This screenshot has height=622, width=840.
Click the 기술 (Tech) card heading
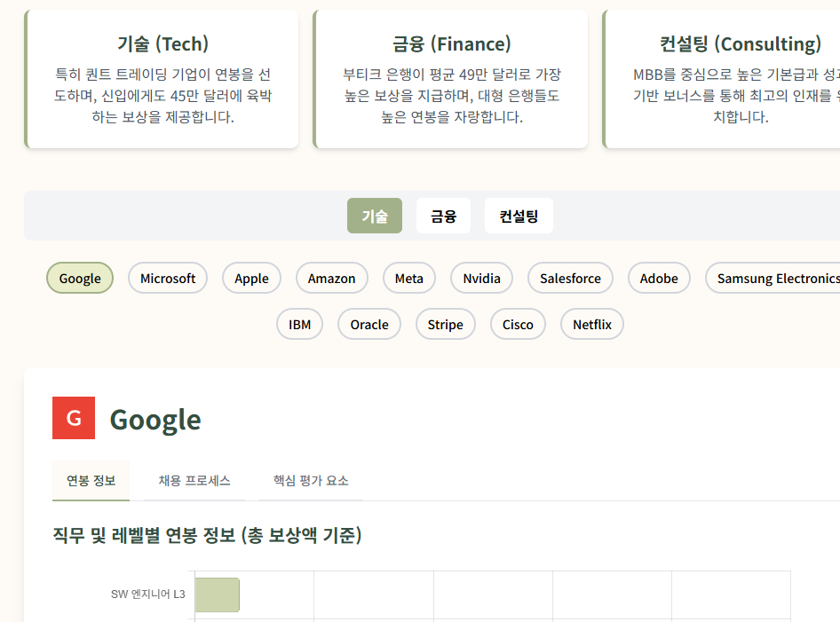162,43
